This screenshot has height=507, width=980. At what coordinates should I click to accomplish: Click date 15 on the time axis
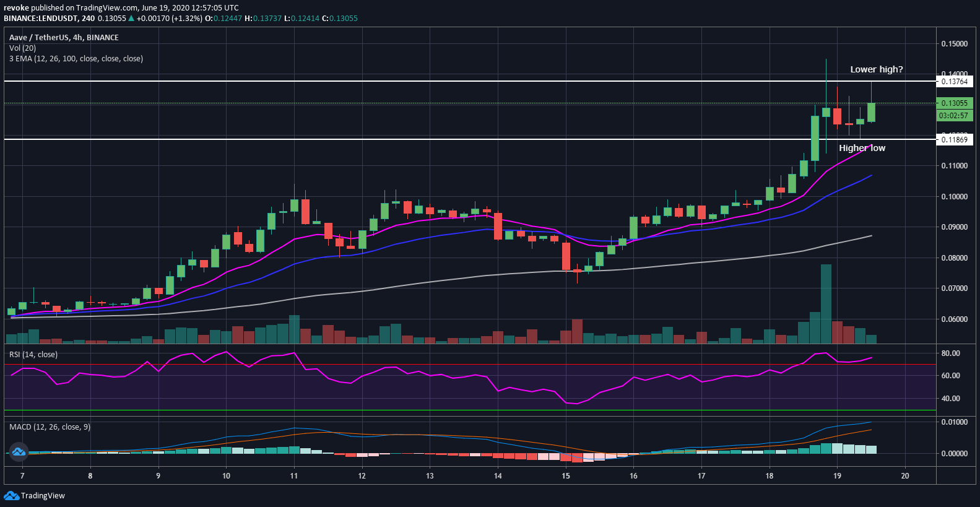(565, 476)
